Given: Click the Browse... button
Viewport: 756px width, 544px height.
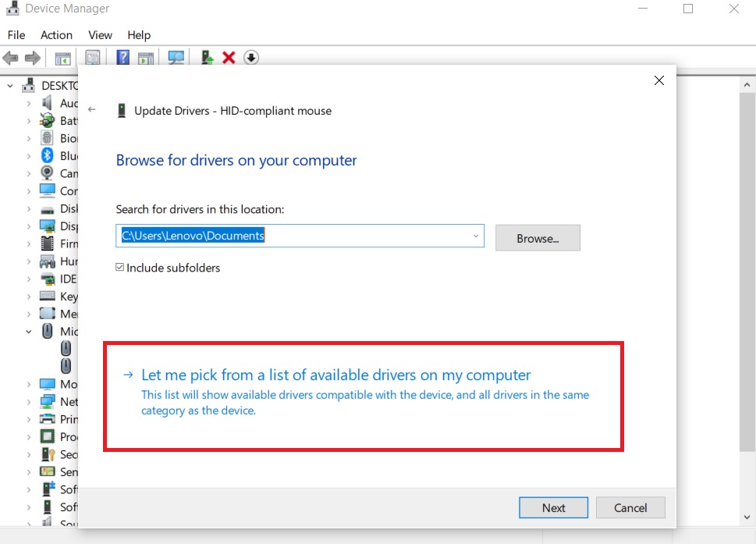Looking at the screenshot, I should pyautogui.click(x=538, y=238).
